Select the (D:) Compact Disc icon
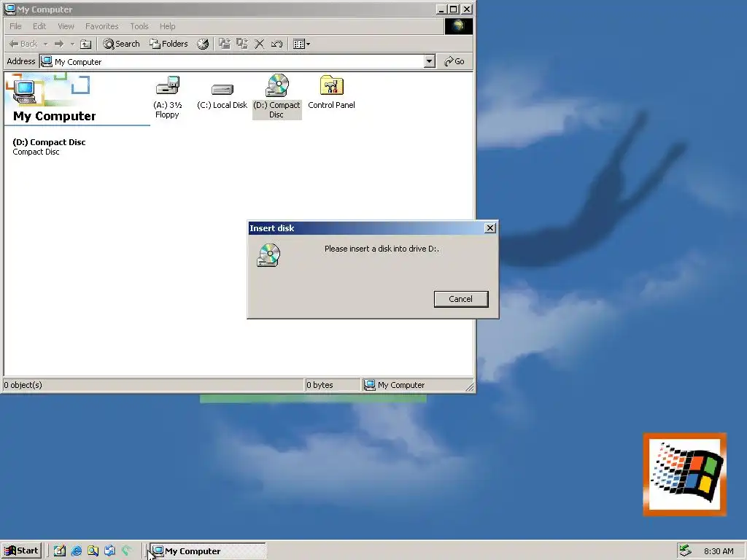 pyautogui.click(x=276, y=97)
